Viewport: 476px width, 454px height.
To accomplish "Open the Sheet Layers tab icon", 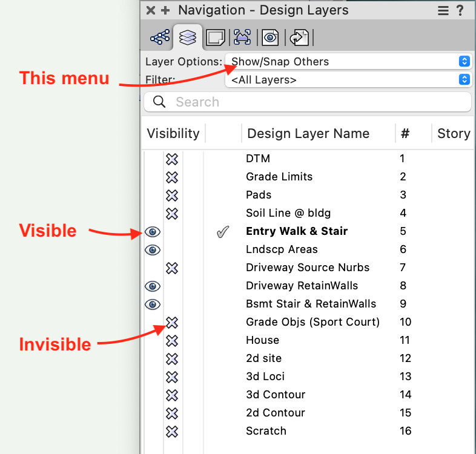I will [x=216, y=38].
